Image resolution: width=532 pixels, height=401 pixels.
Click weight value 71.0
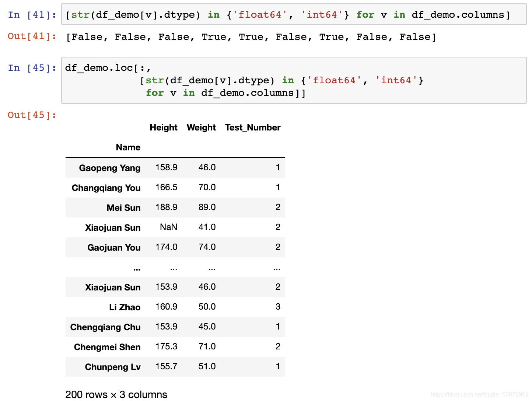point(207,346)
